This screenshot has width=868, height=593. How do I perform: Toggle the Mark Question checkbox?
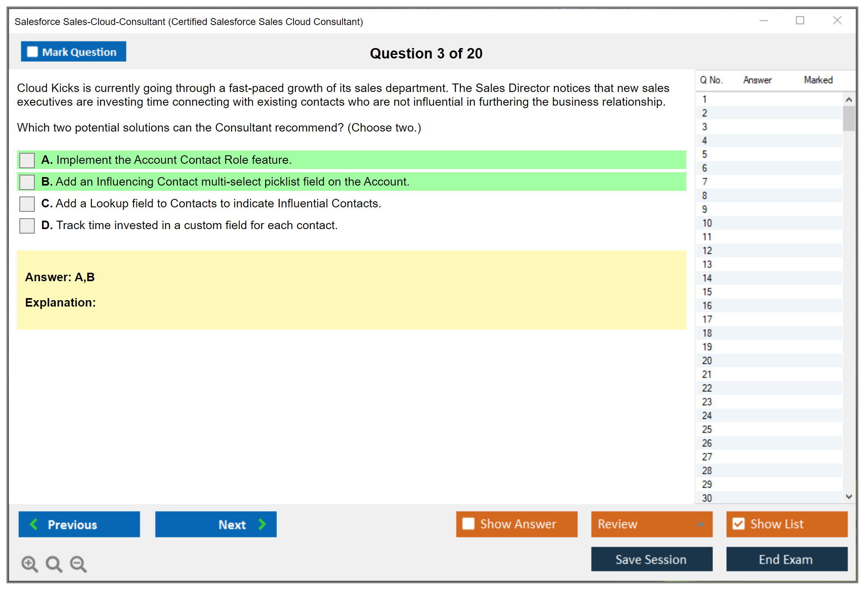(x=32, y=52)
